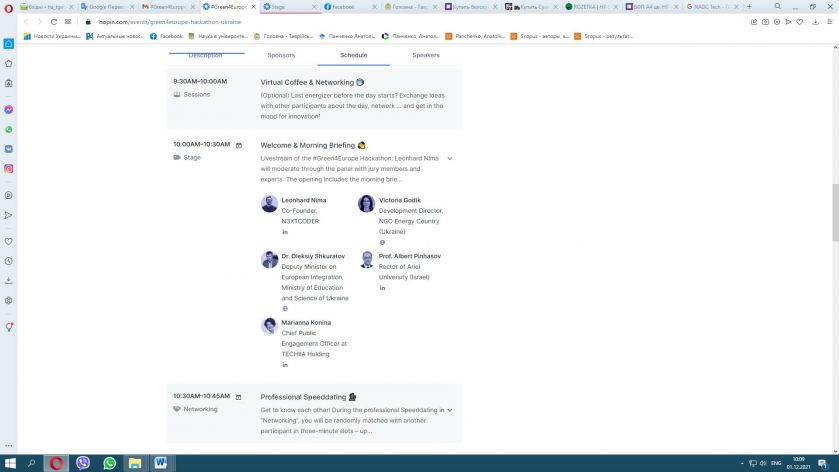
Task: Open Windows taskbar search
Action: (x=32, y=463)
